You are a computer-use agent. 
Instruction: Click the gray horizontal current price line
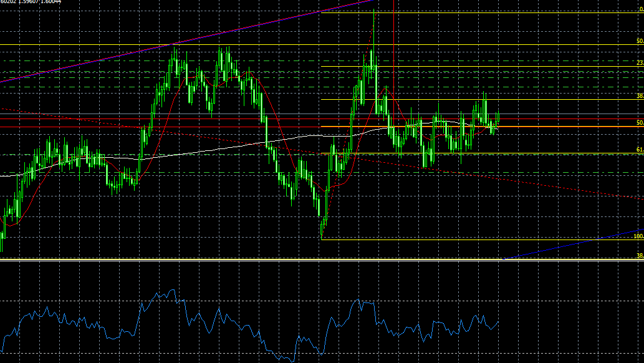(x=322, y=114)
